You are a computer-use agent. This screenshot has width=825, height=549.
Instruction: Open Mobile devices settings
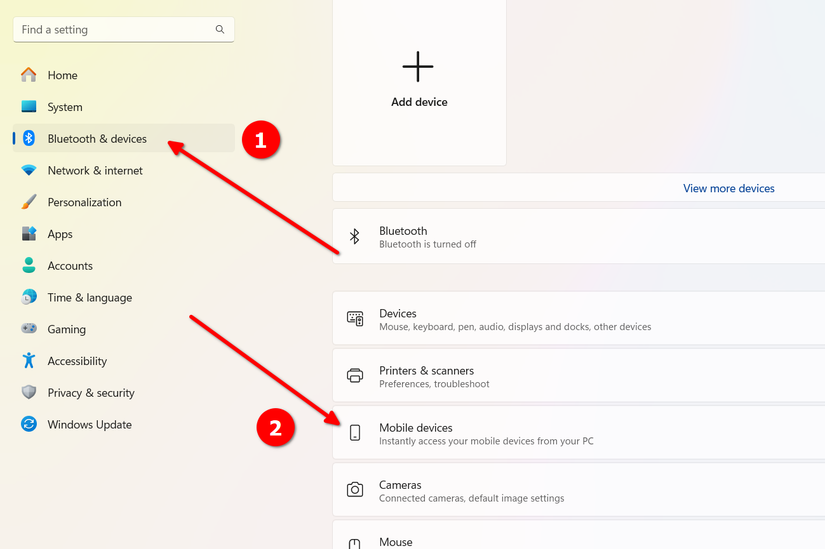pyautogui.click(x=579, y=433)
